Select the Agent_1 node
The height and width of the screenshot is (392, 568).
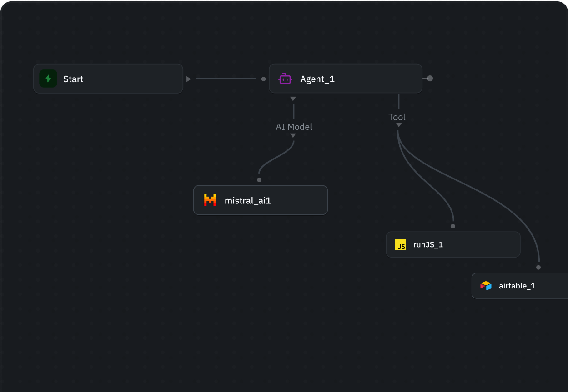pyautogui.click(x=346, y=79)
